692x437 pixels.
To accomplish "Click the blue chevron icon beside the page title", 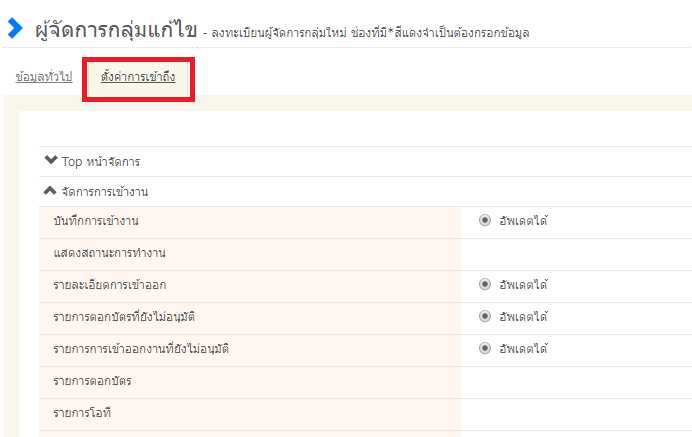I will pyautogui.click(x=15, y=29).
